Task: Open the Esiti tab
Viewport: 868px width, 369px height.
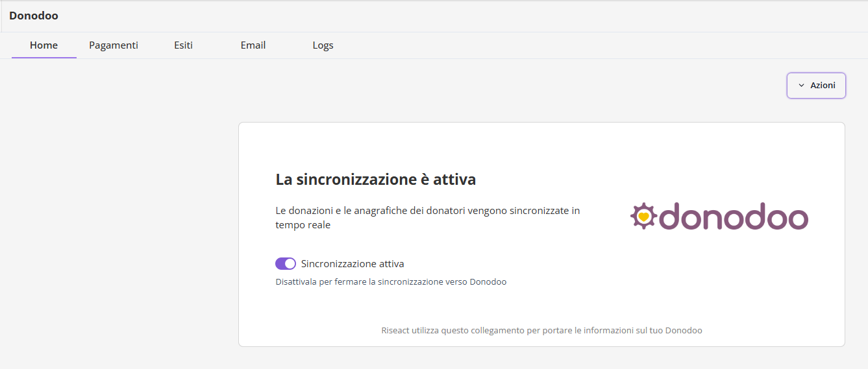Action: (x=183, y=45)
